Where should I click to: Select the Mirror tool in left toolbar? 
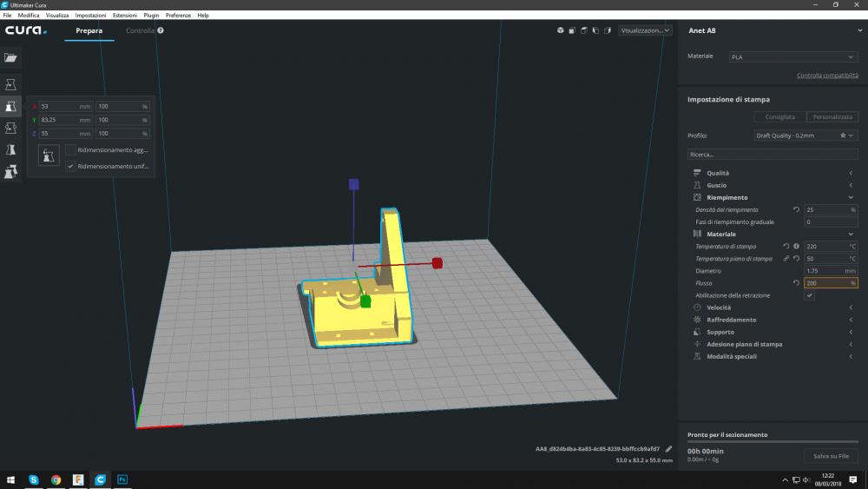coord(10,149)
